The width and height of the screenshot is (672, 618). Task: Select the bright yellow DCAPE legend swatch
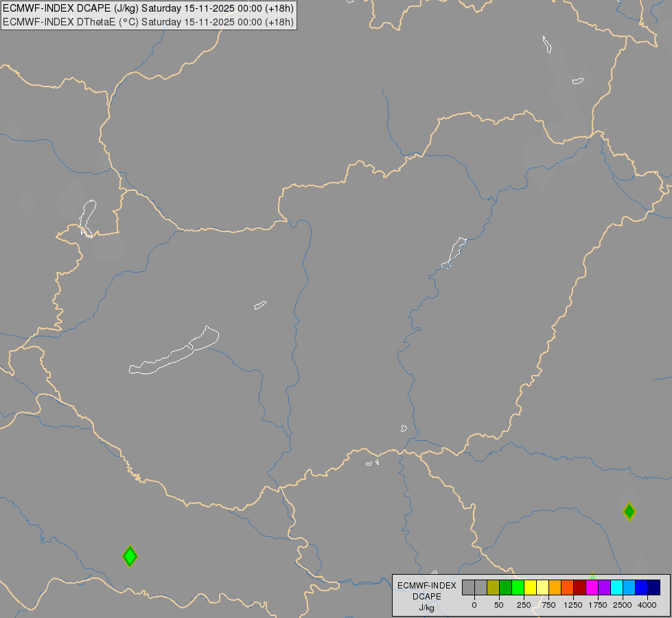[x=530, y=587]
